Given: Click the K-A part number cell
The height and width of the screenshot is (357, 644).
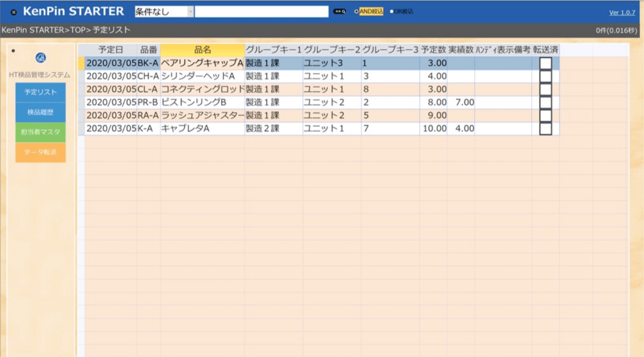Looking at the screenshot, I should (149, 129).
